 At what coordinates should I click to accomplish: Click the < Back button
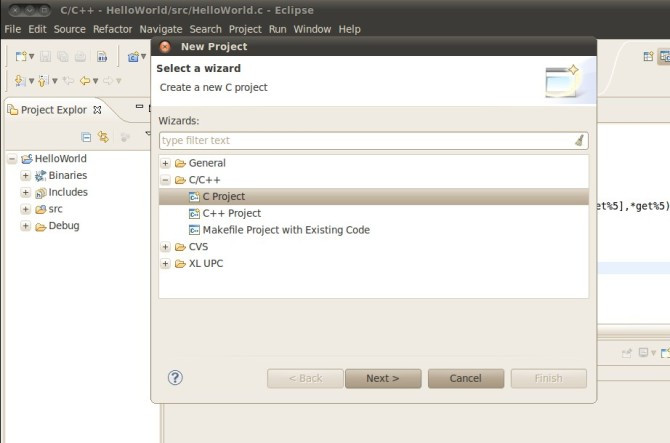click(x=305, y=378)
